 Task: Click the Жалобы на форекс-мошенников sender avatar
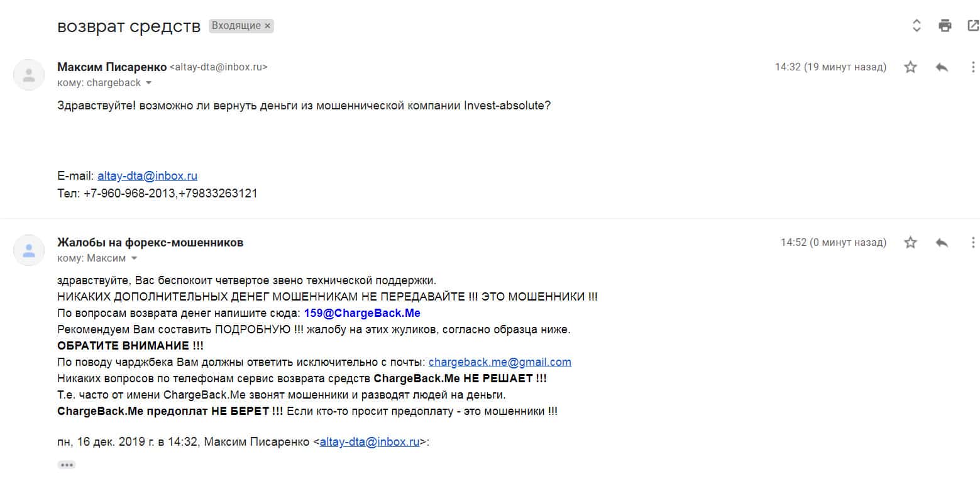[29, 250]
